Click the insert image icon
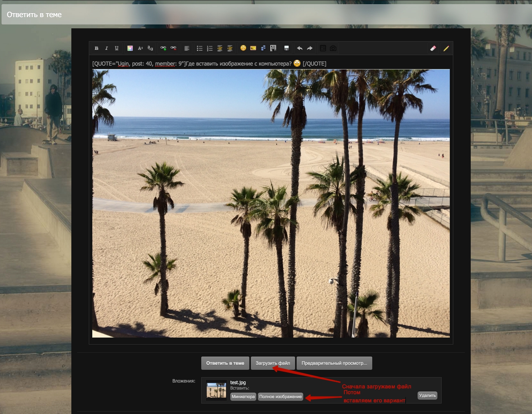The image size is (532, 414). click(x=253, y=49)
